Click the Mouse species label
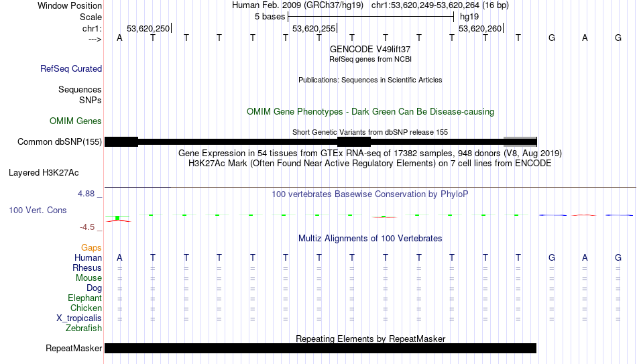The width and height of the screenshot is (637, 364). [89, 278]
